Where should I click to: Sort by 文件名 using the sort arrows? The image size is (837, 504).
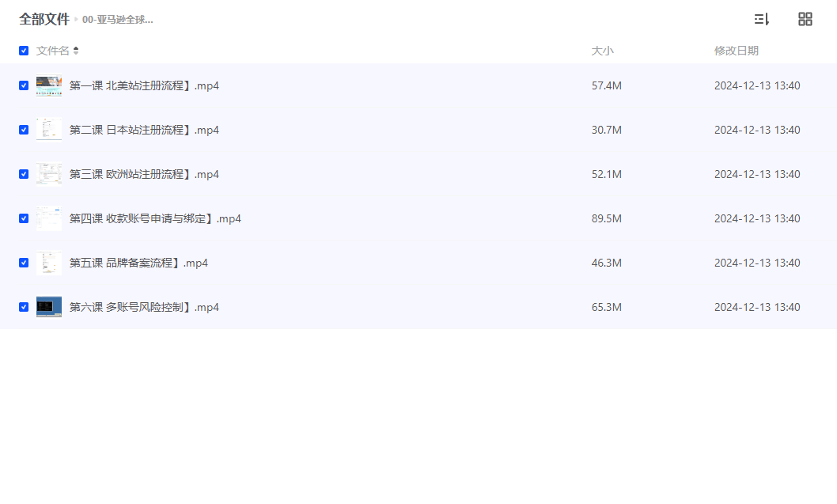click(x=76, y=51)
